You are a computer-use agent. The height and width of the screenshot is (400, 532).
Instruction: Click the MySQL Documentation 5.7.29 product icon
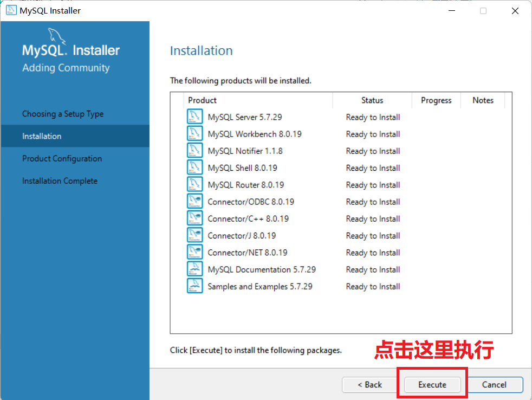194,269
